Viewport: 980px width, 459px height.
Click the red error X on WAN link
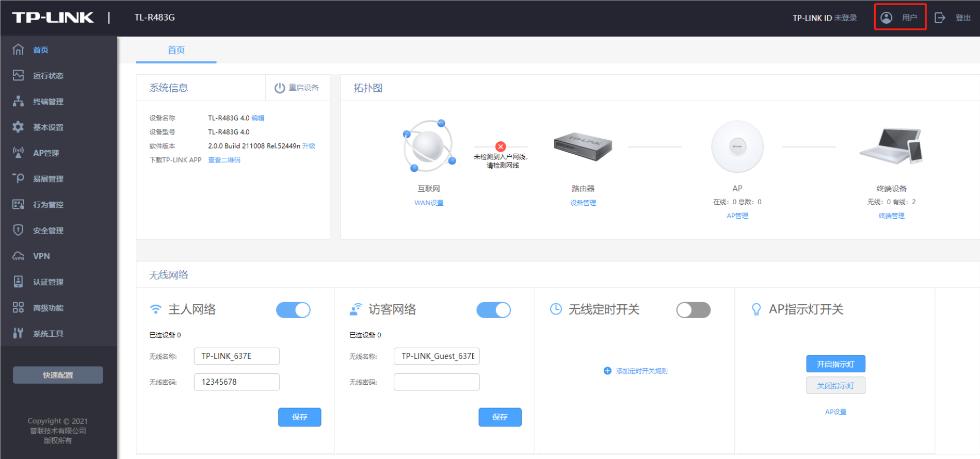tap(501, 146)
